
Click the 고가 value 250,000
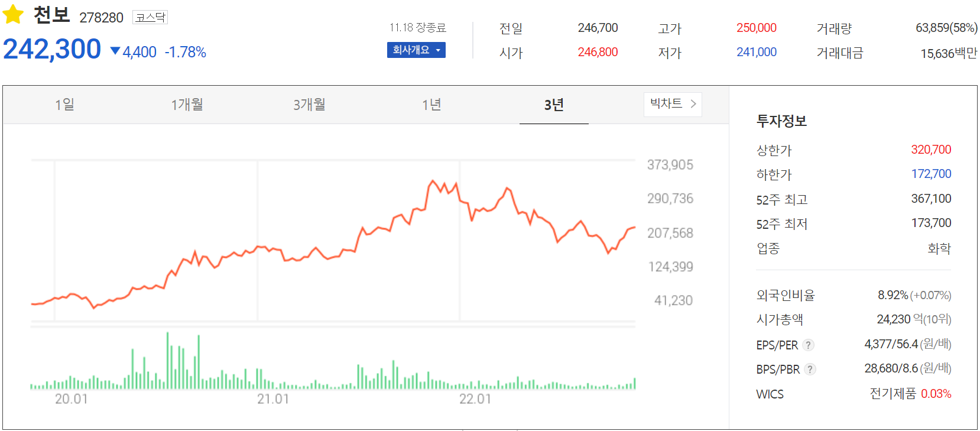point(756,28)
